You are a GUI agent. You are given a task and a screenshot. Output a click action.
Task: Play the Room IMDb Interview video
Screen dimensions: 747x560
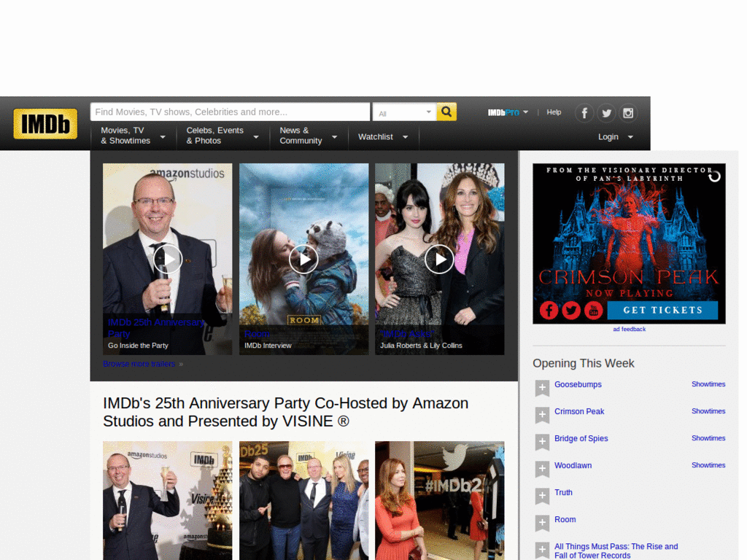coord(303,259)
